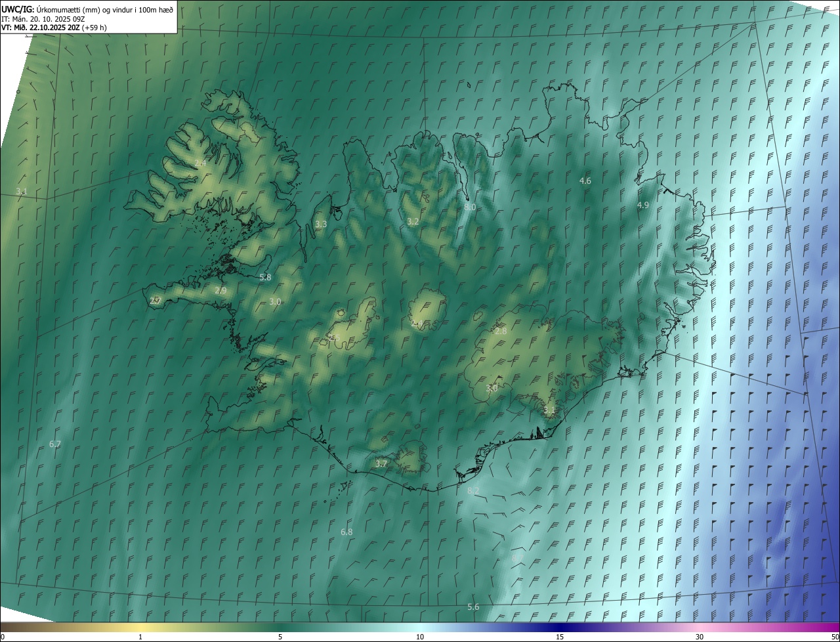Click the colorbar tick label 0
The image size is (840, 642).
coord(2,637)
